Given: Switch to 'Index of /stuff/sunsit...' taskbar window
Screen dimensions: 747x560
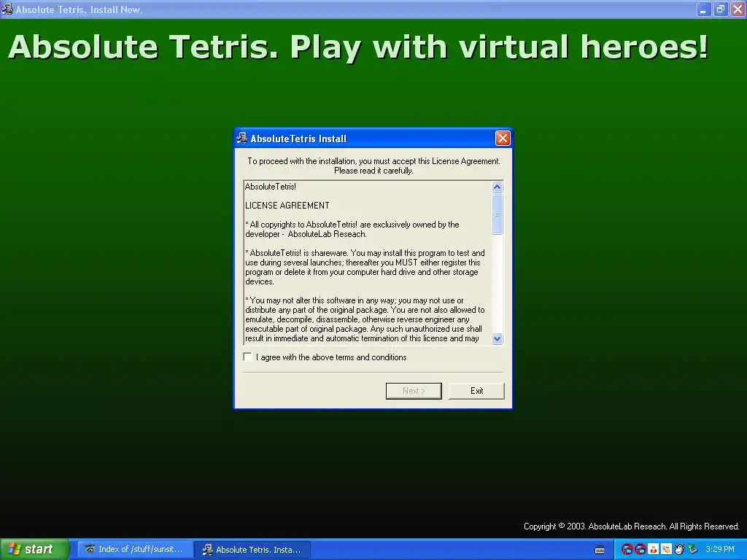Looking at the screenshot, I should click(135, 549).
